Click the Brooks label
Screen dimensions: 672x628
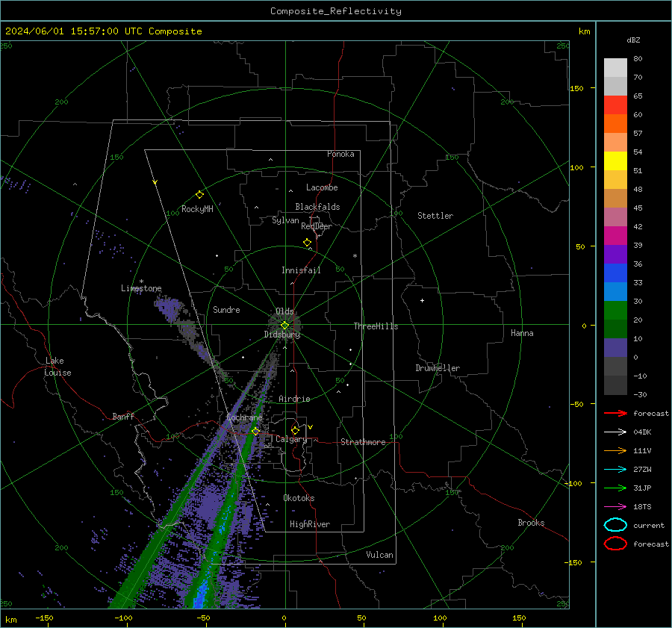point(531,523)
